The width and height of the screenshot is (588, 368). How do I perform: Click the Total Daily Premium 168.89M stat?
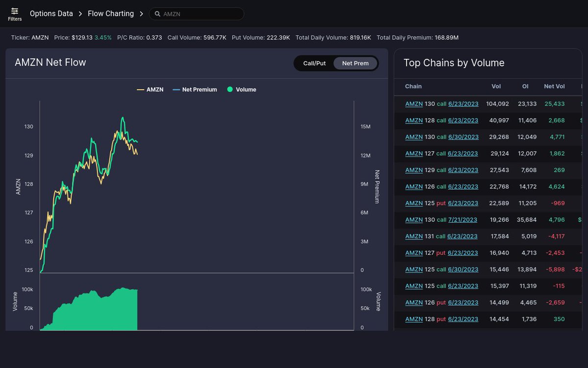(x=417, y=38)
